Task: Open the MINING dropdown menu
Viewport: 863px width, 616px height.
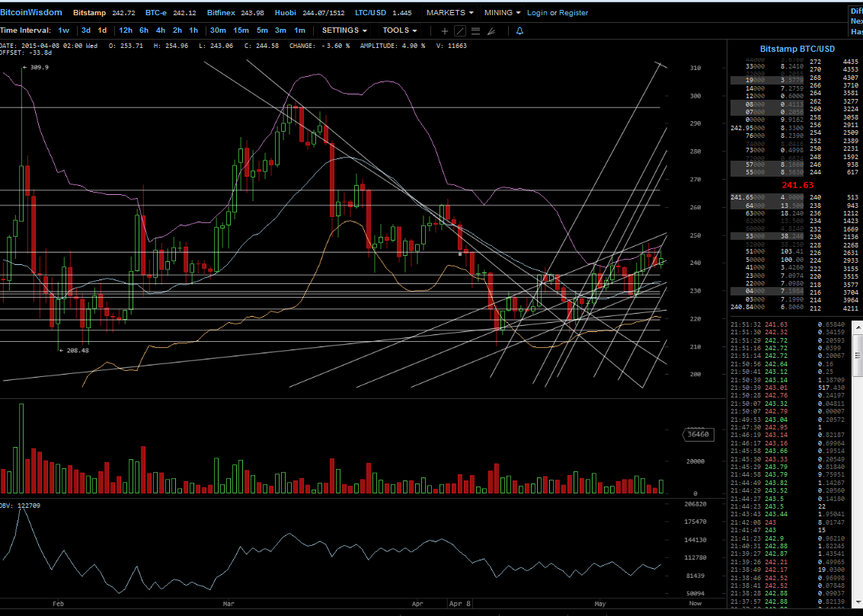Action: [x=502, y=12]
